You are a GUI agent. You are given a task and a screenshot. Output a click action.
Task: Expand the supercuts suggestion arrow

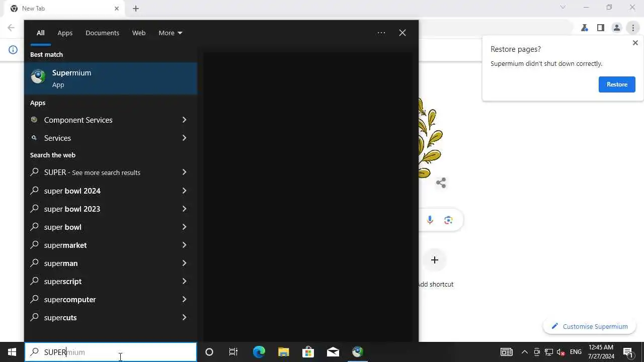coord(184,317)
